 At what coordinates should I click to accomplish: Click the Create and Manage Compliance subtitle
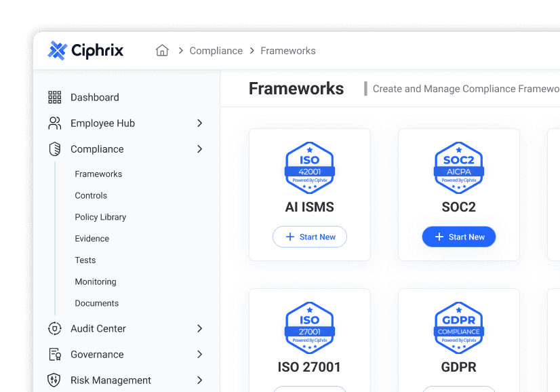click(466, 89)
